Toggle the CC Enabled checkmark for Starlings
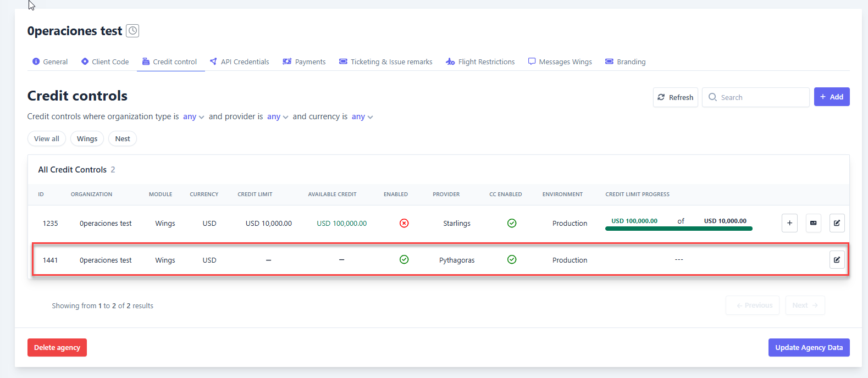 point(512,223)
